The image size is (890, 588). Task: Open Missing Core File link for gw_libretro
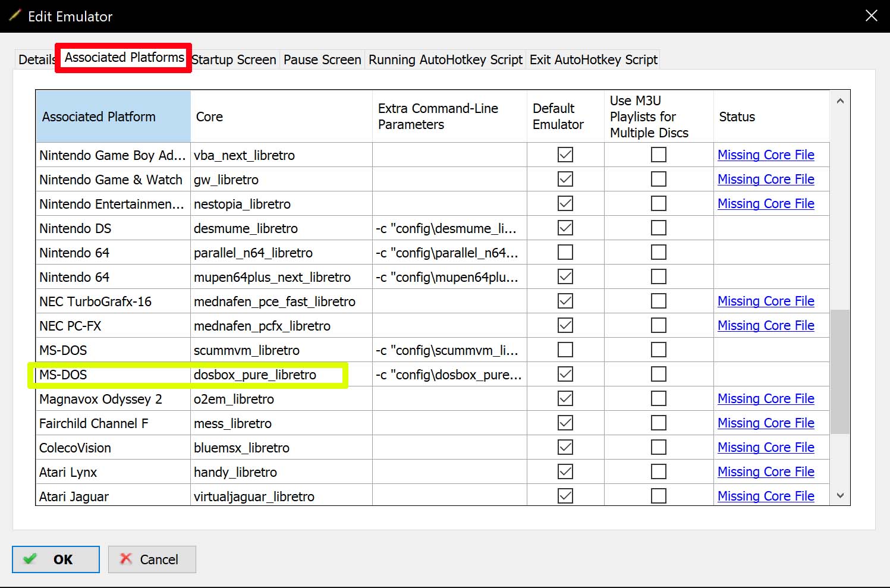click(x=766, y=179)
